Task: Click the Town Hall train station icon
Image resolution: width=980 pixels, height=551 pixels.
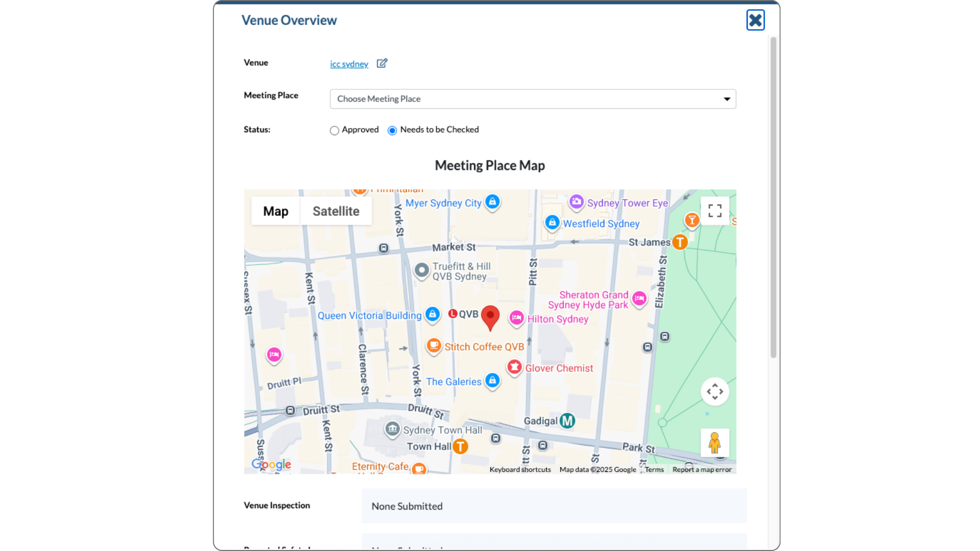Action: click(460, 446)
